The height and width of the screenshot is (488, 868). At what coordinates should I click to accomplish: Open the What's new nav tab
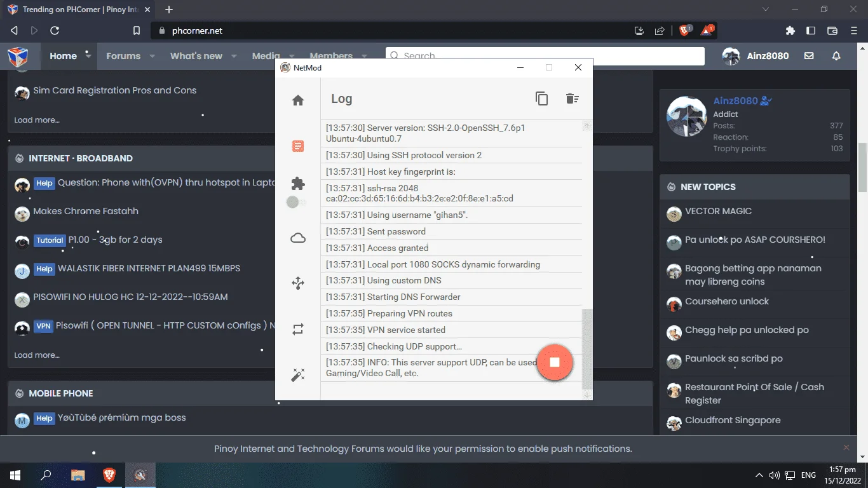tap(196, 56)
